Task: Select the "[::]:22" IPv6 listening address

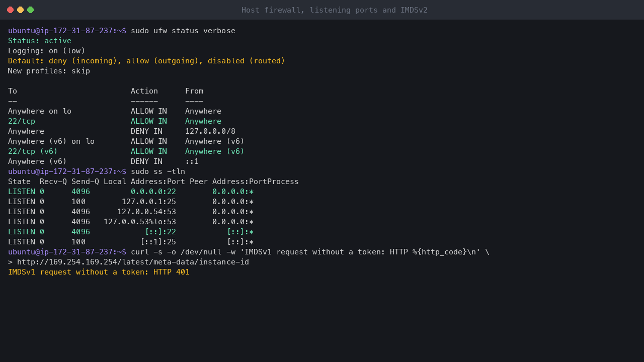Action: pyautogui.click(x=160, y=232)
